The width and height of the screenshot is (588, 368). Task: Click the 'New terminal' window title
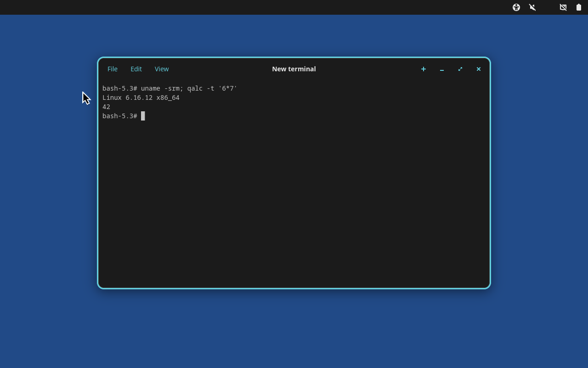point(294,69)
